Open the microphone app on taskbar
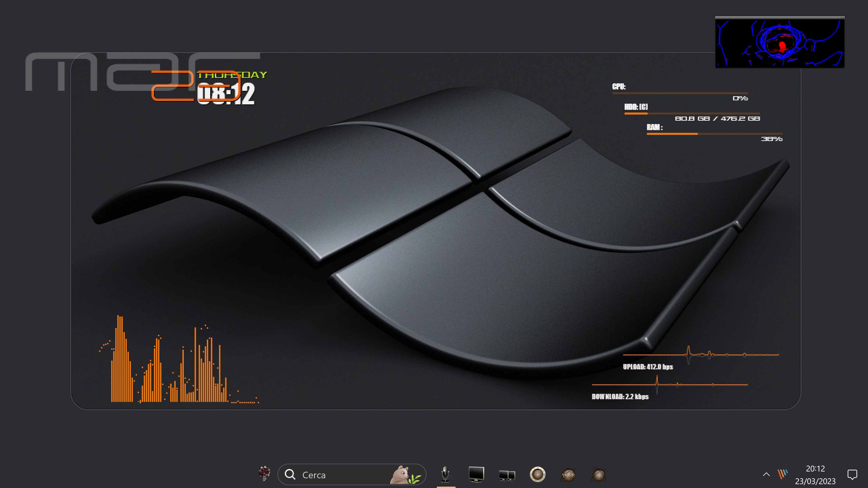 446,474
